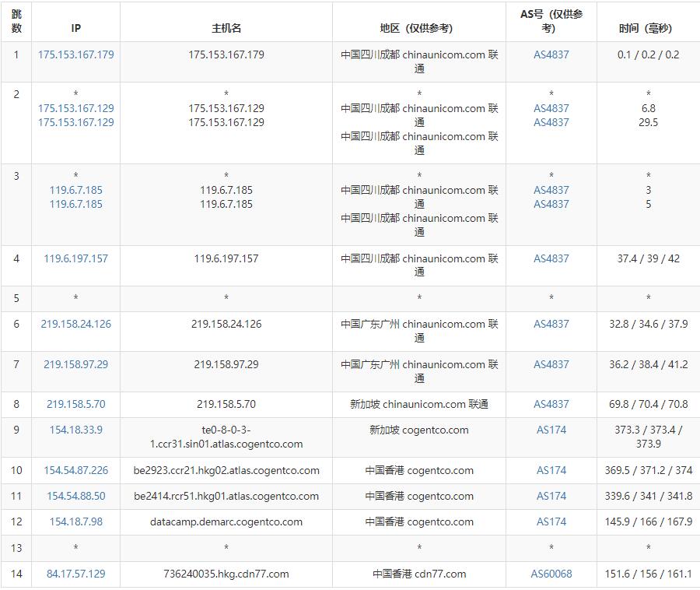The image size is (700, 590).
Task: Click the 时间 (毫秒) column header
Action: click(x=645, y=28)
